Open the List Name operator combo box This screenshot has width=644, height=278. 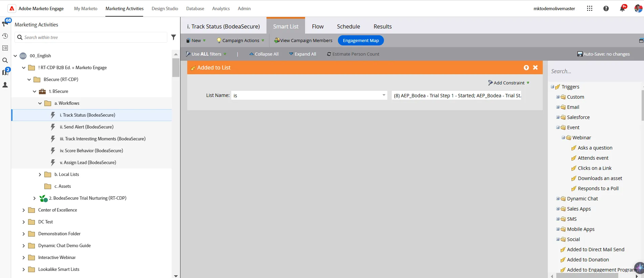click(309, 95)
